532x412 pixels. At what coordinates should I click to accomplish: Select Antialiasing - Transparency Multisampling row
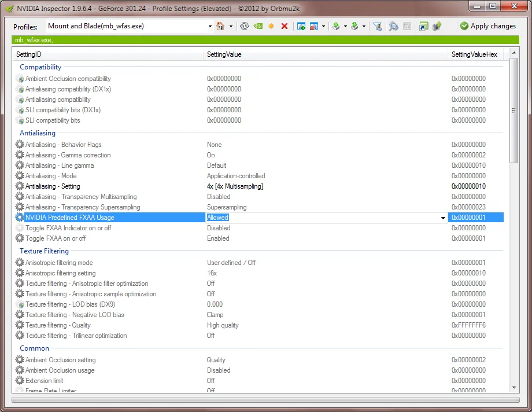(259, 197)
